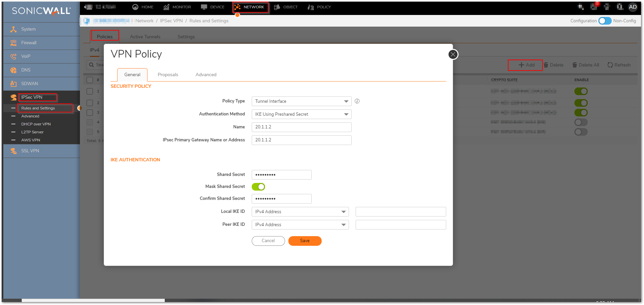
Task: Click the Monitor chart icon in top bar
Action: click(x=166, y=7)
